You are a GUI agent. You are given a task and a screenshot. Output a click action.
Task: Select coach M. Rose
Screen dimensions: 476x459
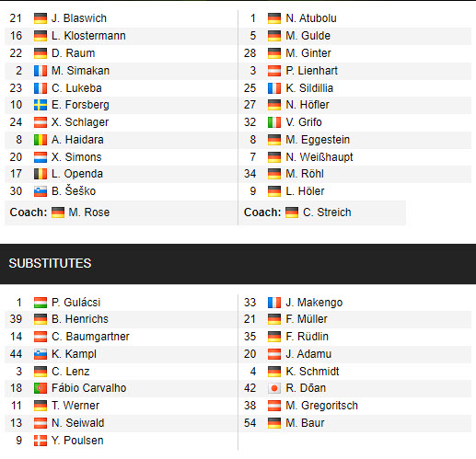(x=89, y=212)
